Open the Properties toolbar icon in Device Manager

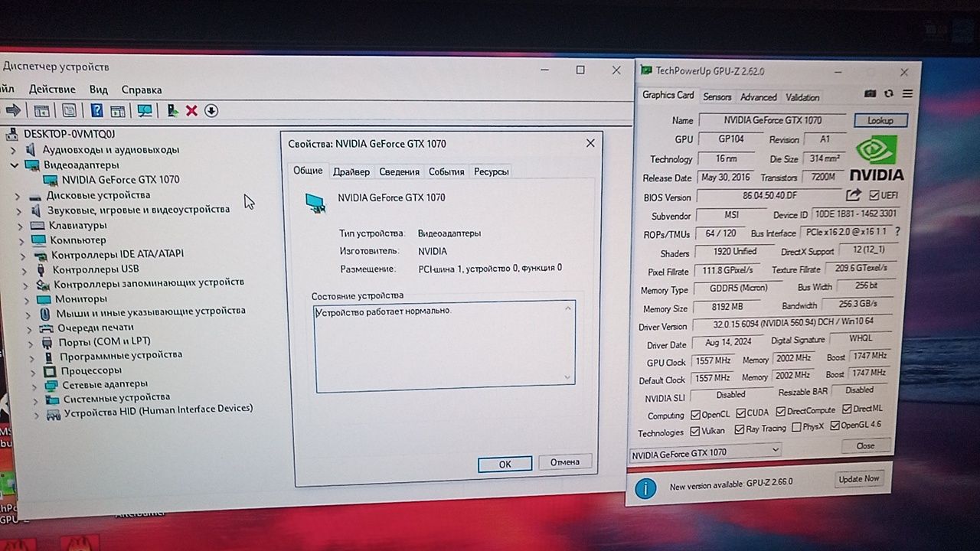coord(69,110)
